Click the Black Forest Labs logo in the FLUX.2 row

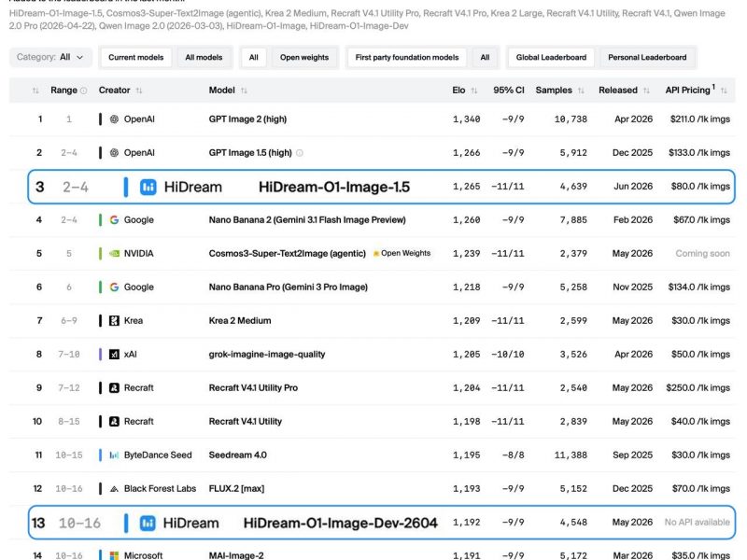coord(114,488)
